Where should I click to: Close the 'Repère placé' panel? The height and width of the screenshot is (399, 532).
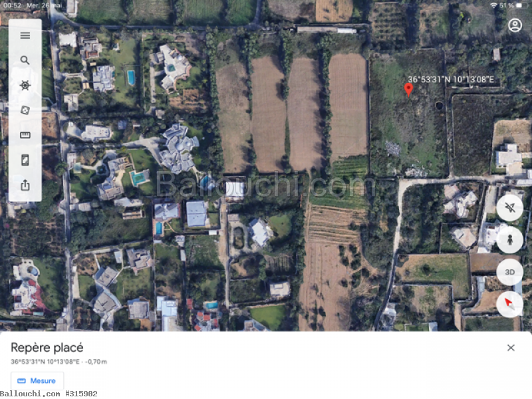click(511, 348)
